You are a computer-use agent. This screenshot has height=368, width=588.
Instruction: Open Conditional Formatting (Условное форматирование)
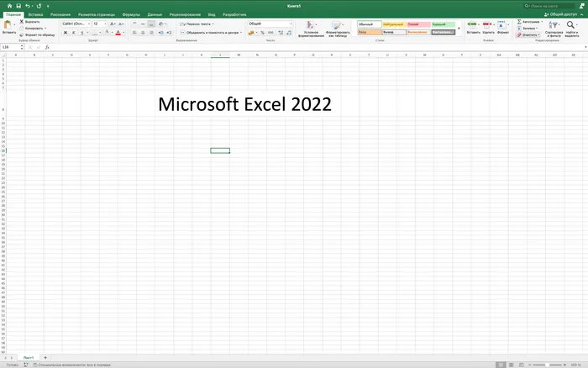point(311,29)
